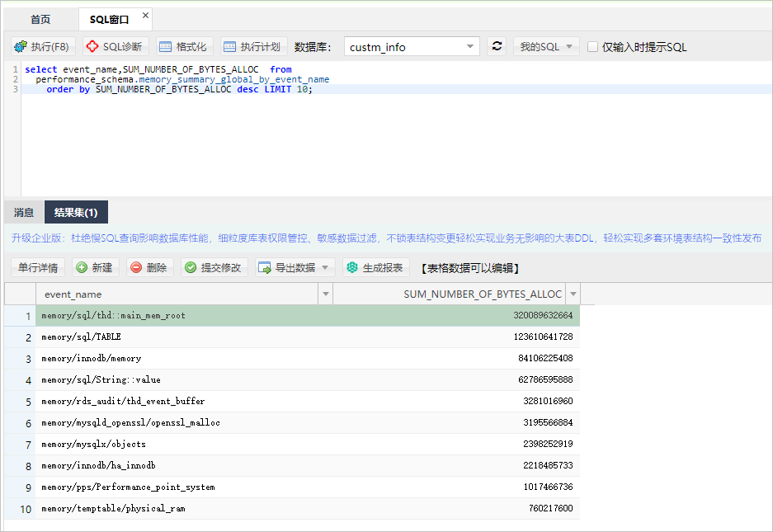Switch to the 消息 tab

pos(24,213)
